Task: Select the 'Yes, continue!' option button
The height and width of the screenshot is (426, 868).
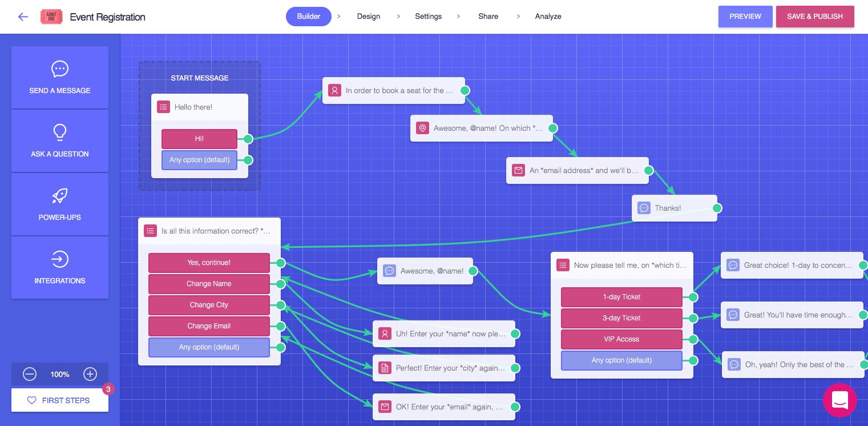Action: tap(209, 263)
